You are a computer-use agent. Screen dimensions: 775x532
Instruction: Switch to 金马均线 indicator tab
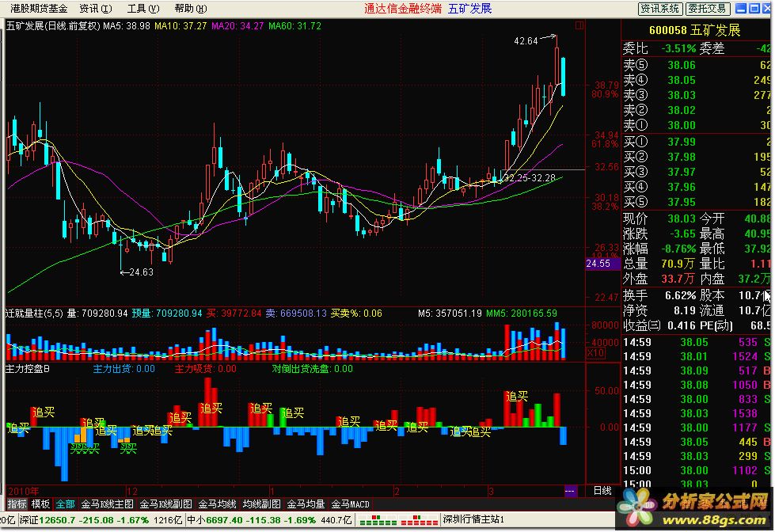tap(217, 503)
